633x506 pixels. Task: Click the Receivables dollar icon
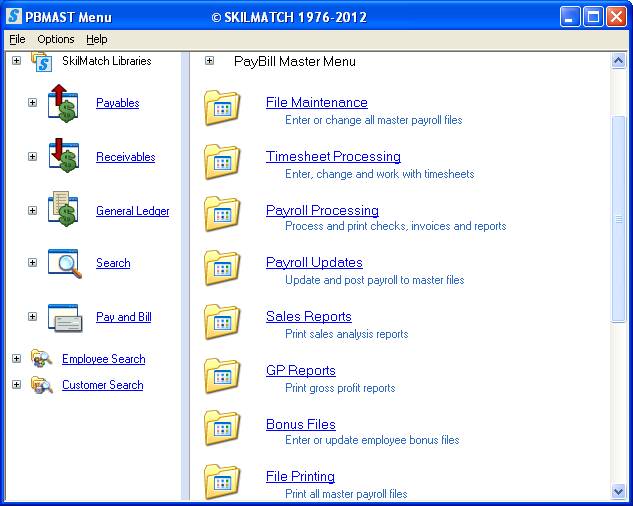click(x=63, y=155)
